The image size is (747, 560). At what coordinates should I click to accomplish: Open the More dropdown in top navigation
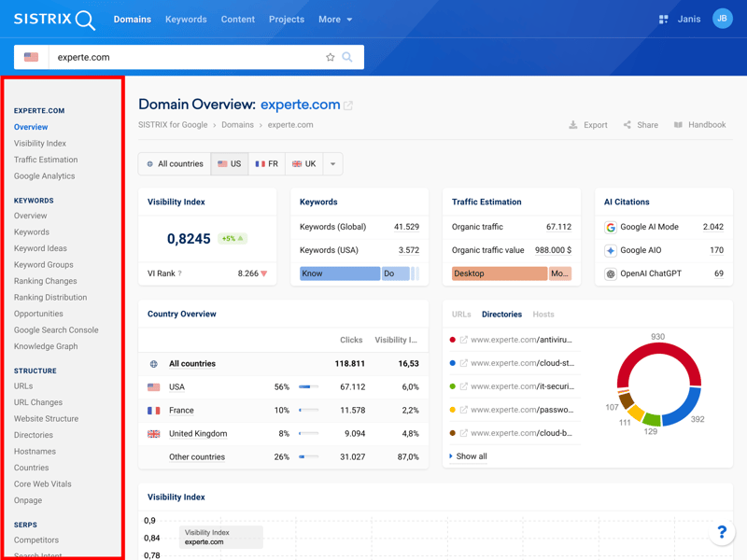pos(335,19)
